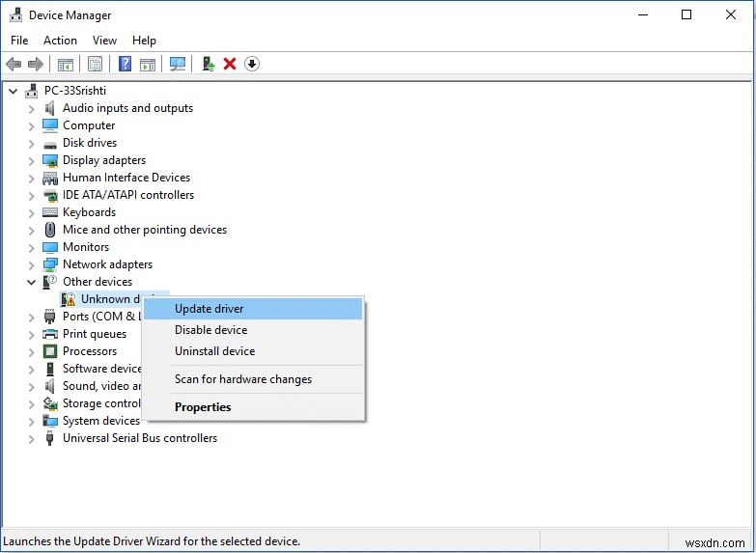The image size is (756, 553).
Task: Expand the Keyboards category
Action: click(31, 213)
